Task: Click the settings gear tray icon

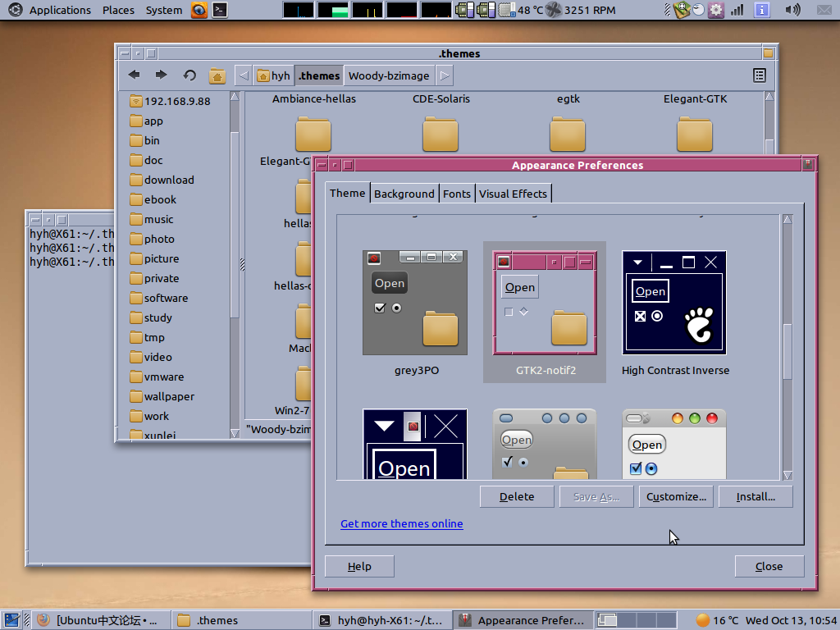Action: [x=715, y=10]
